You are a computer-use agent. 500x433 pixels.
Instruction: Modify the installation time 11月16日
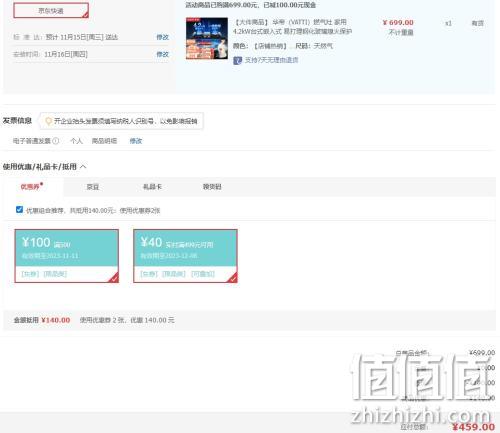point(163,54)
